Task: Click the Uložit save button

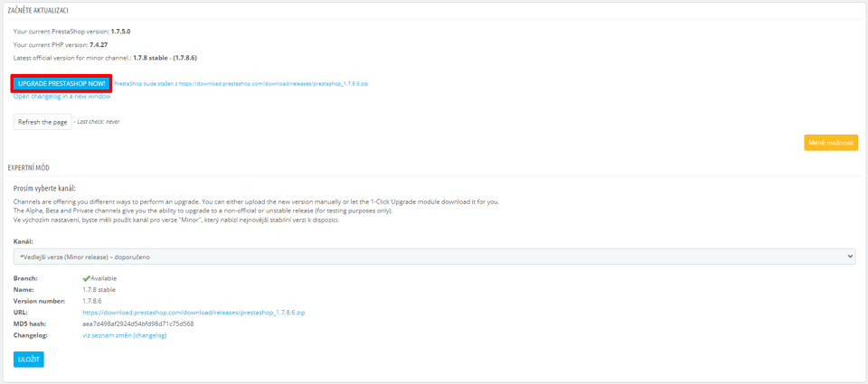Action: pos(29,359)
